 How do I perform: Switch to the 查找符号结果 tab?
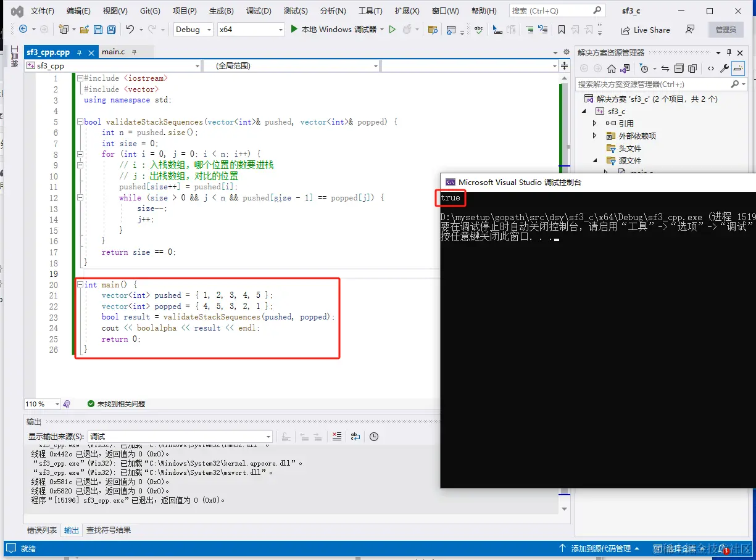point(108,530)
